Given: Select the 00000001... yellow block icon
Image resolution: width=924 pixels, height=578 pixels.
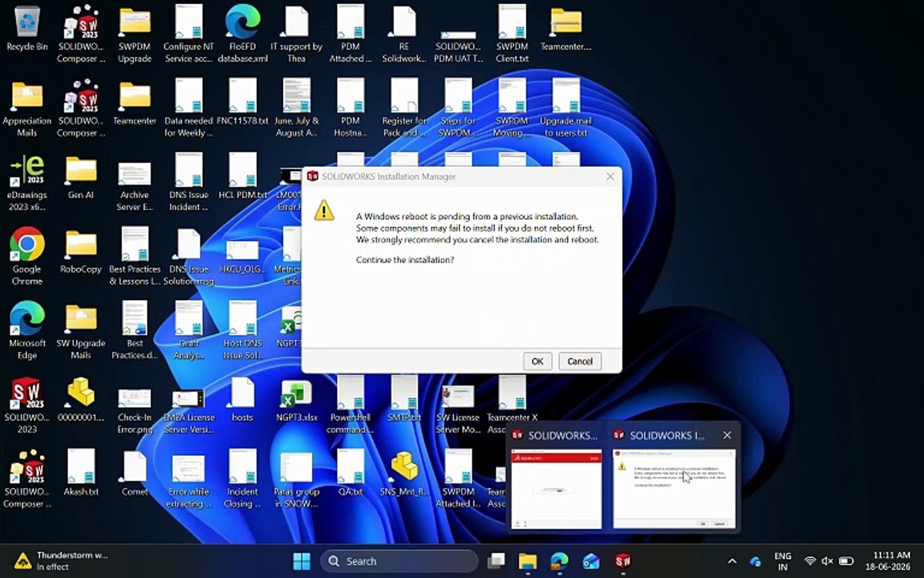Looking at the screenshot, I should (x=81, y=400).
